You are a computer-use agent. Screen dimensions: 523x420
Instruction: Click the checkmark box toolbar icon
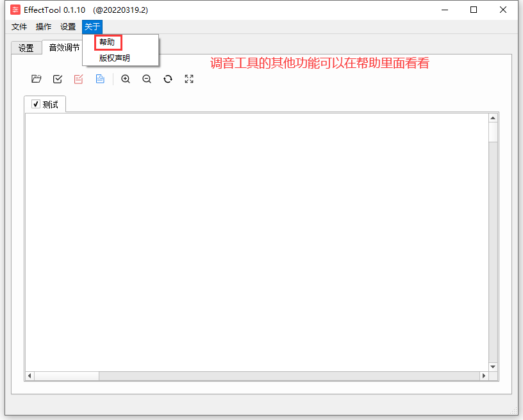tap(58, 79)
